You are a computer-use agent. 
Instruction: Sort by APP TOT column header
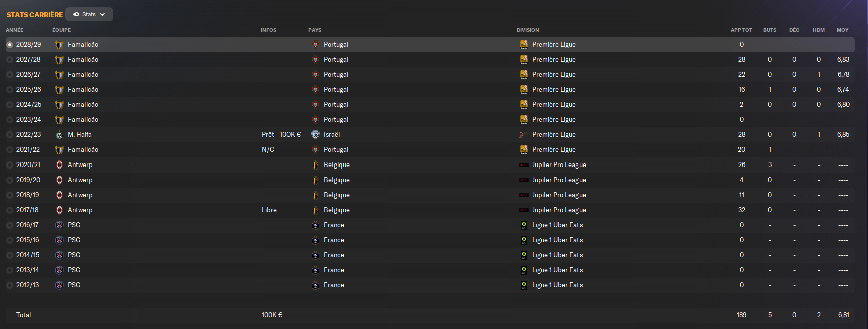[x=741, y=30]
